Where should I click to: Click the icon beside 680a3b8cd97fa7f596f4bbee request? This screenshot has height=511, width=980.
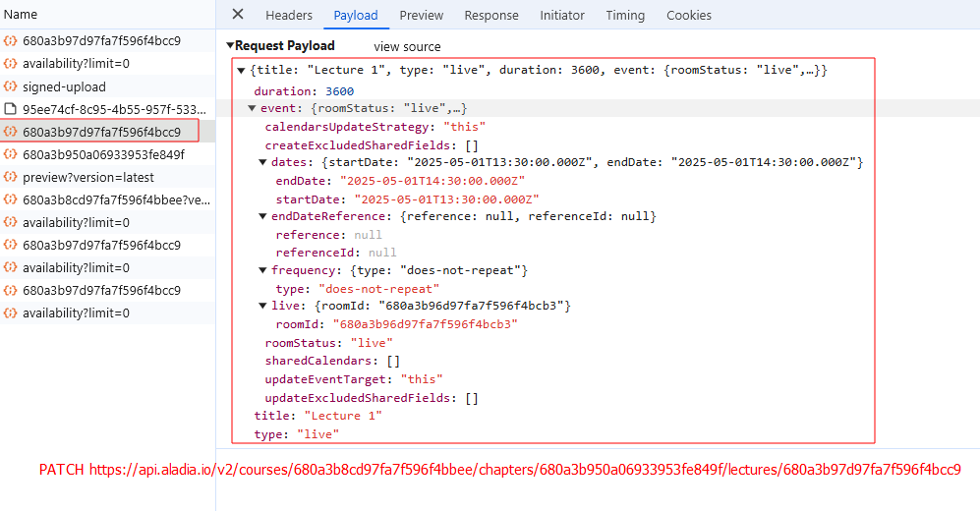[10, 199]
